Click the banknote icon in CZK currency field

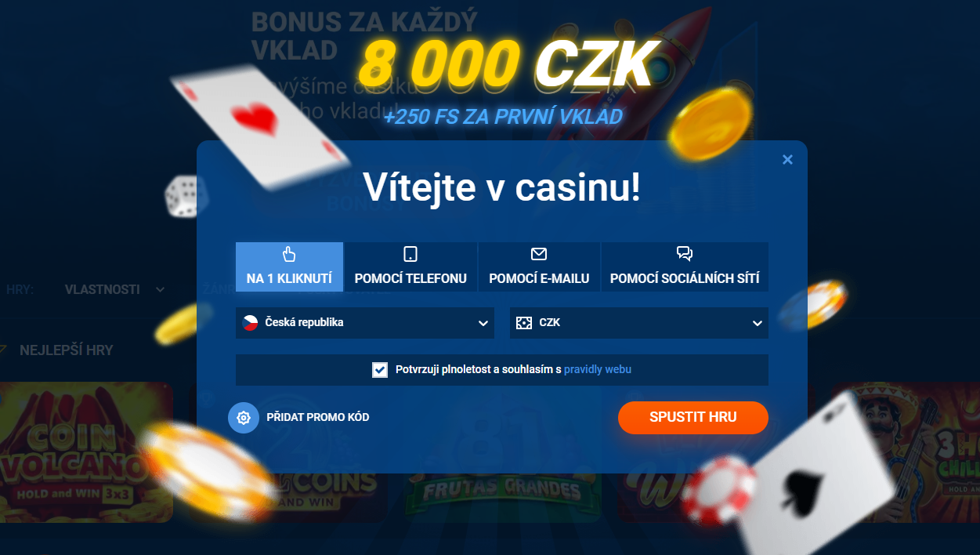524,323
